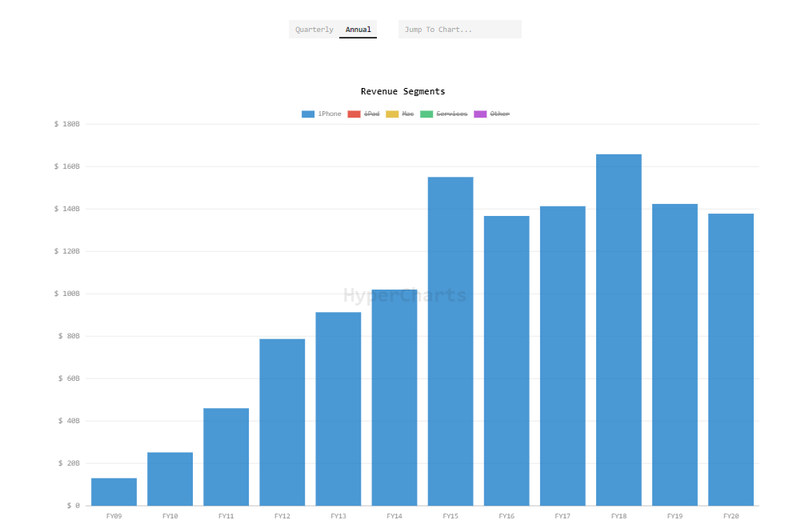The image size is (801, 532).
Task: Click the Revenue Segments chart title
Action: tap(403, 91)
